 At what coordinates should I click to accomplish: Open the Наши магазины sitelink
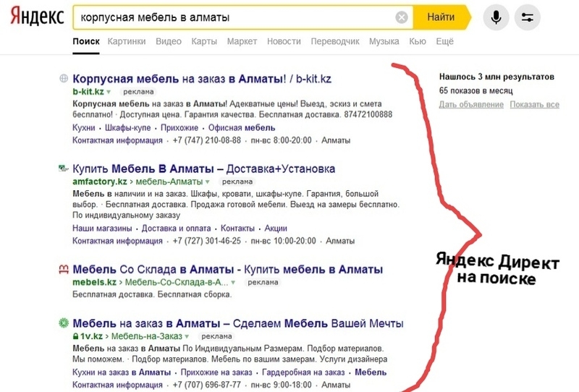[x=102, y=229]
